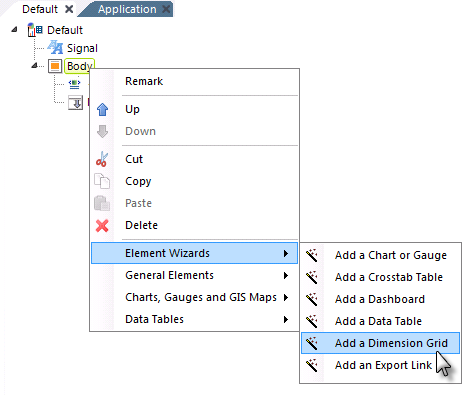Click the Signal element icon

tap(55, 47)
